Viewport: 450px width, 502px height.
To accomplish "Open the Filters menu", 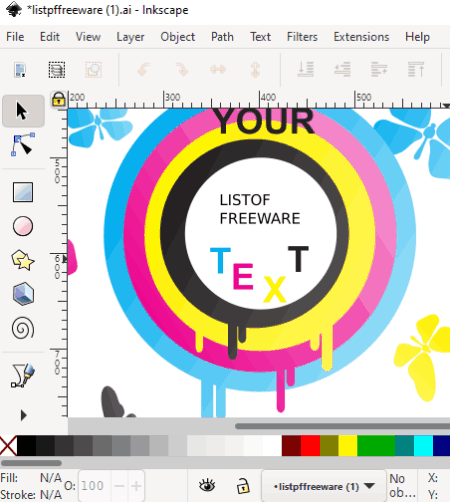I will (302, 37).
